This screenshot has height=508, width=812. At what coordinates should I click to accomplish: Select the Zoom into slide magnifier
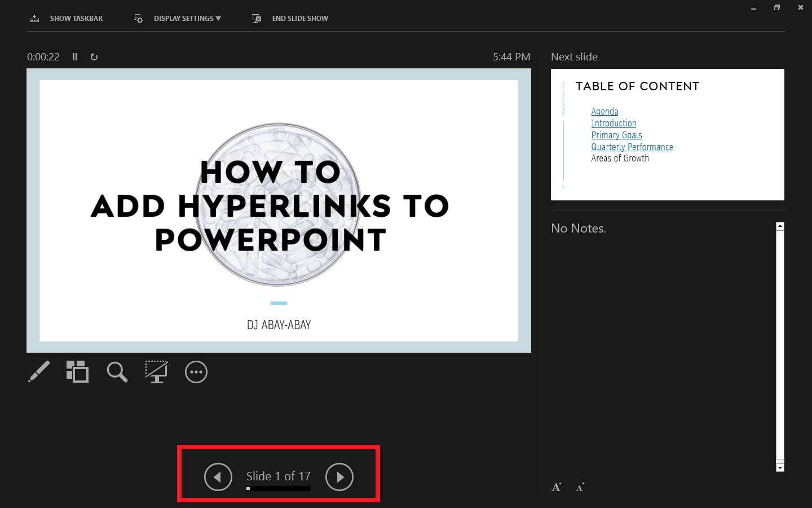coord(117,372)
